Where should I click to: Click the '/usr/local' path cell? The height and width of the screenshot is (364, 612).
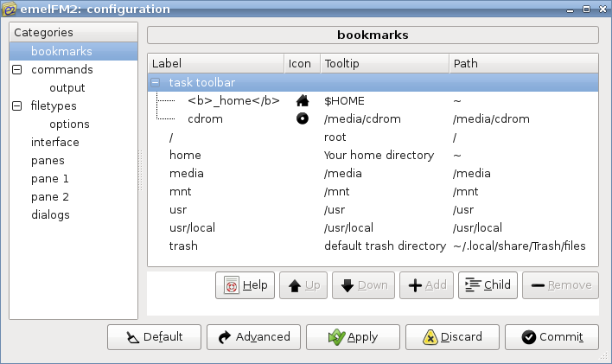click(477, 227)
